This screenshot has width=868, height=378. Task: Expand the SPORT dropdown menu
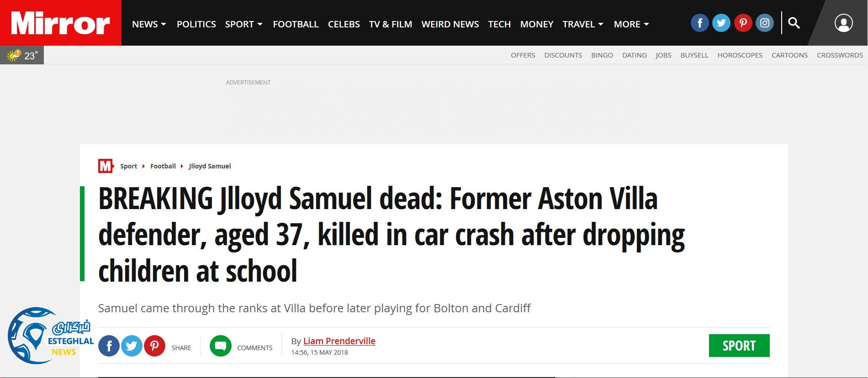click(243, 24)
